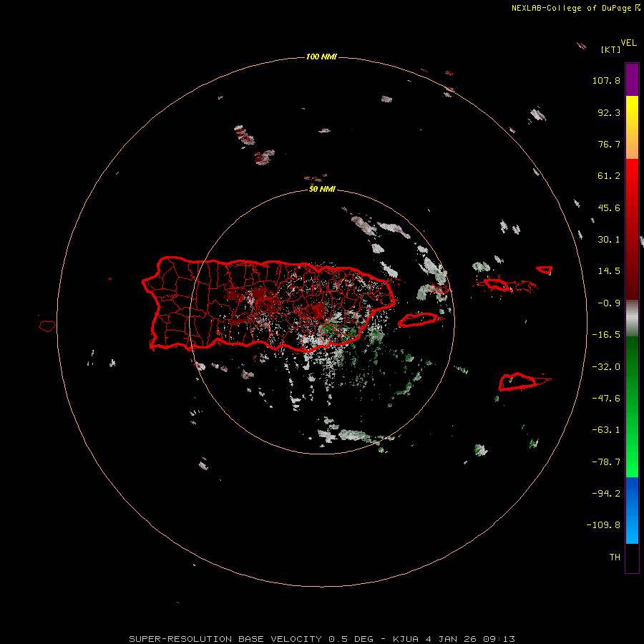
Task: Click the 09:13 timestamp in footer
Action: click(x=499, y=639)
